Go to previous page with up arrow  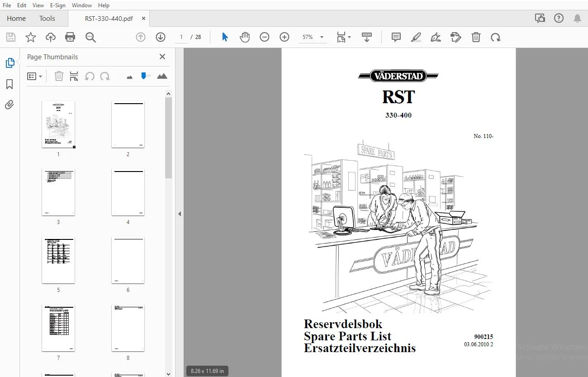coord(141,37)
